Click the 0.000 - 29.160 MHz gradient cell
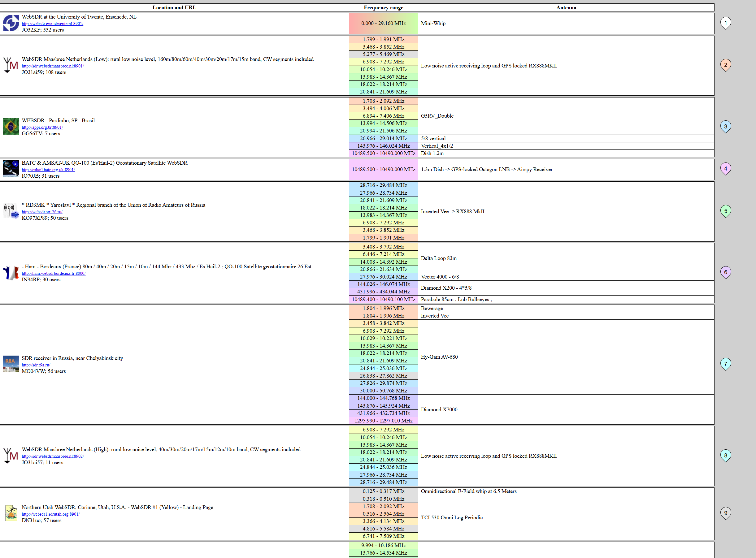Image resolution: width=756 pixels, height=558 pixels. click(383, 23)
